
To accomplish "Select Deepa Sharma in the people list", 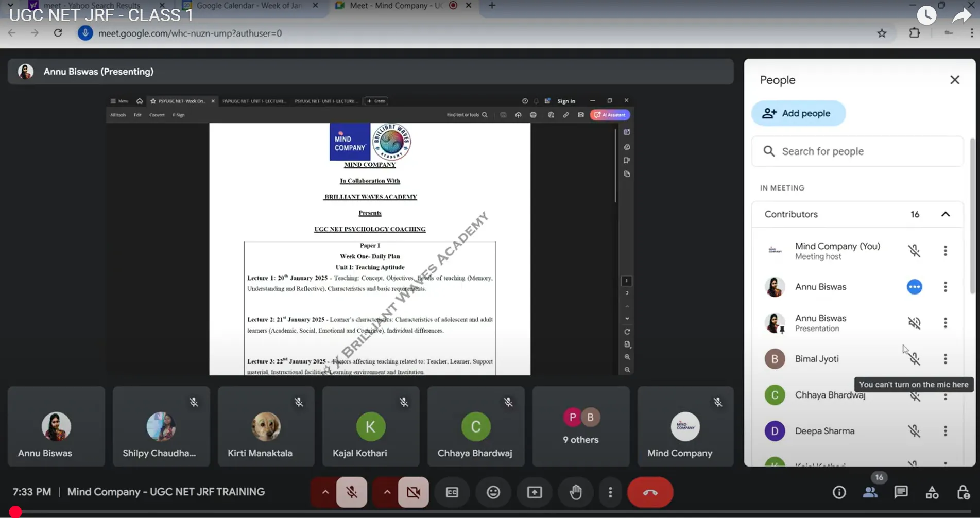I will coord(824,431).
